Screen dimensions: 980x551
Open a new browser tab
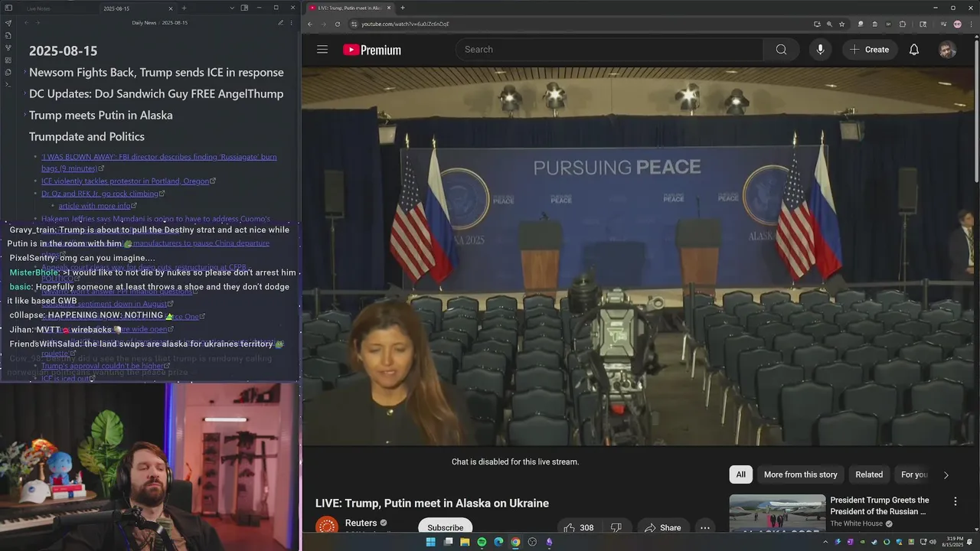click(x=403, y=8)
